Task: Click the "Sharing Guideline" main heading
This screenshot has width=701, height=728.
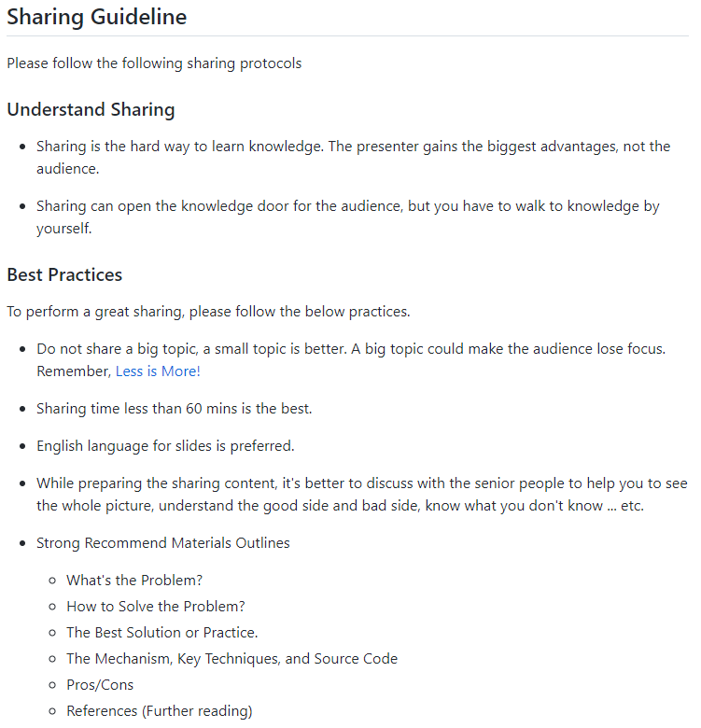Action: pyautogui.click(x=96, y=17)
